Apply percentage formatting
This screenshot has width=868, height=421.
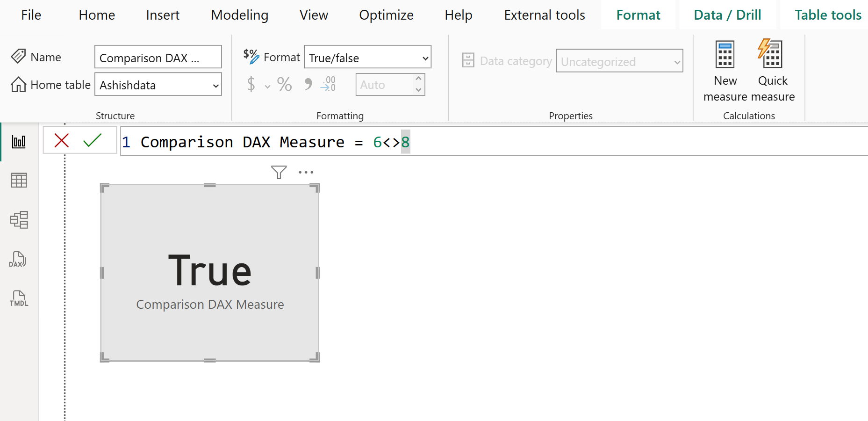click(284, 84)
